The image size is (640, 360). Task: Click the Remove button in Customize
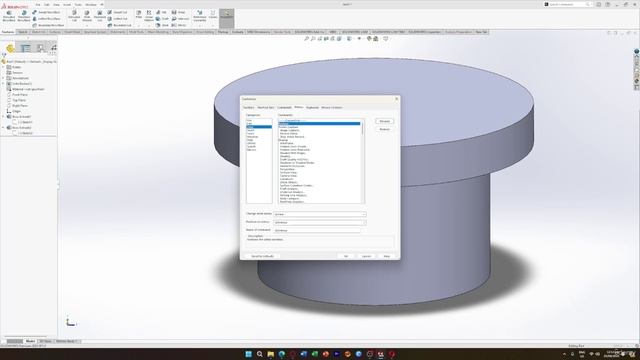pos(384,129)
